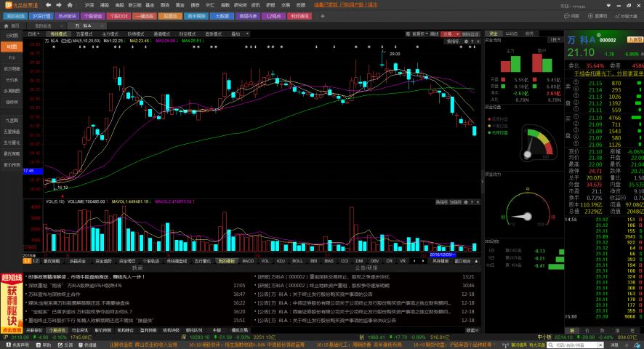The height and width of the screenshot is (349, 644).
Task: Open 快捷键 shortcuts icon in status bar
Action: (x=81, y=345)
